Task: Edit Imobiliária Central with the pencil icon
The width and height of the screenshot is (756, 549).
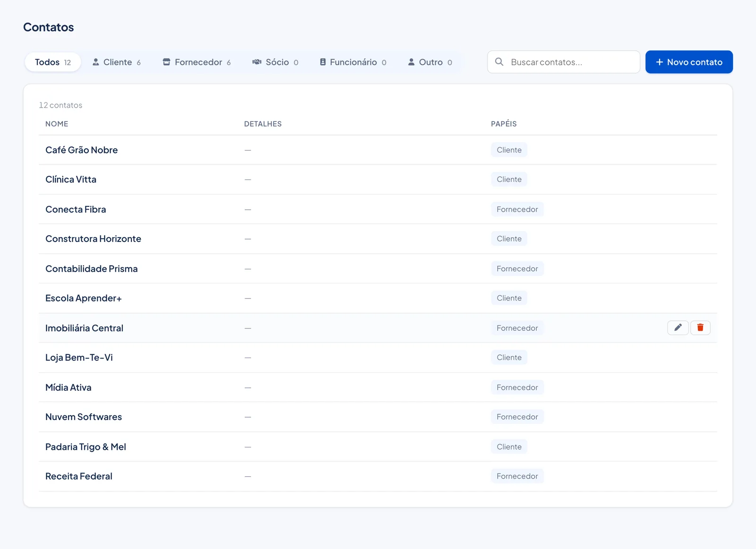Action: point(678,327)
